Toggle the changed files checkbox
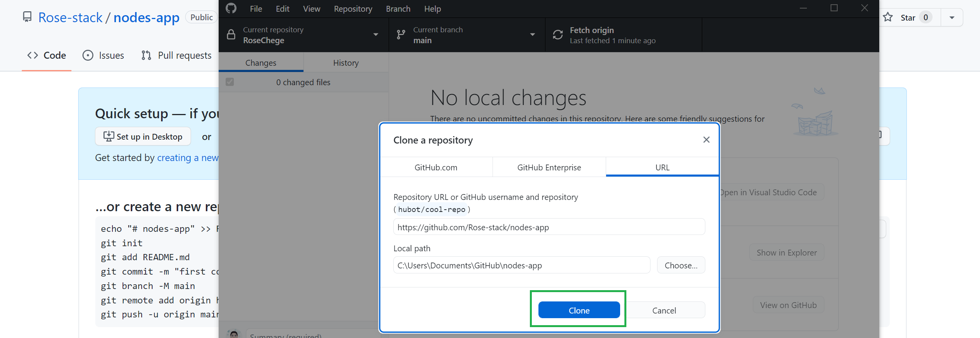Image resolution: width=980 pixels, height=338 pixels. coord(230,82)
